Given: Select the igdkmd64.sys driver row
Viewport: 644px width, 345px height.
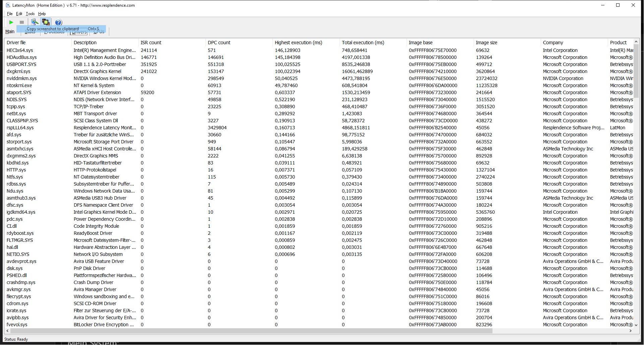Looking at the screenshot, I should point(319,212).
